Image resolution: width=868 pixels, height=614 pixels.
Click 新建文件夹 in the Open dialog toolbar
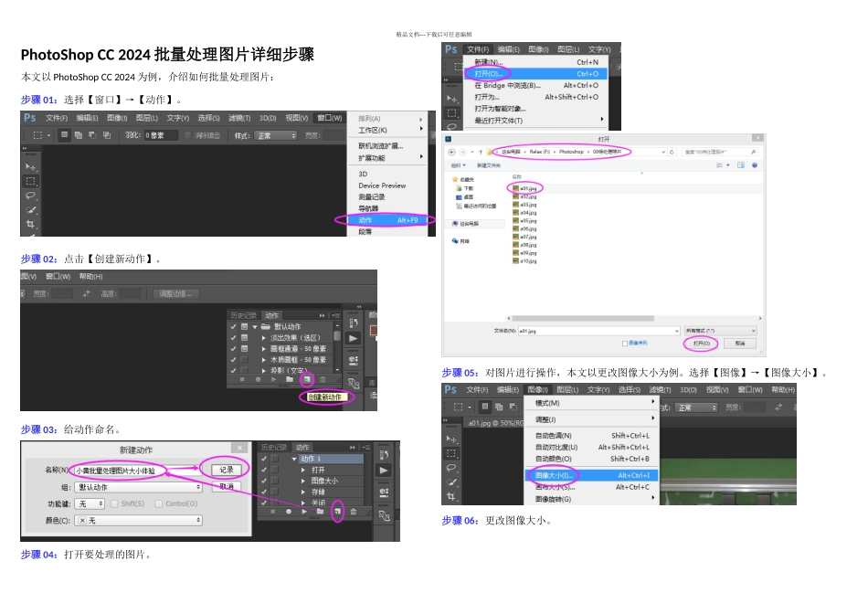(488, 165)
